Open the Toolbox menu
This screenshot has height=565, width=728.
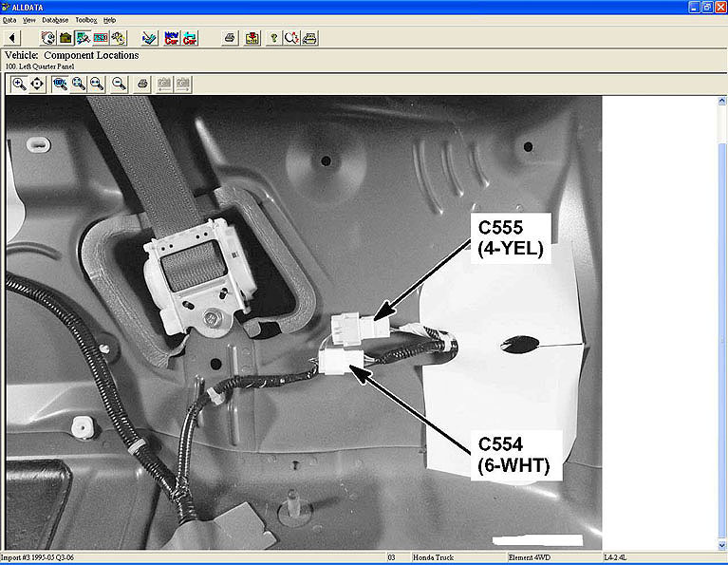tap(85, 19)
